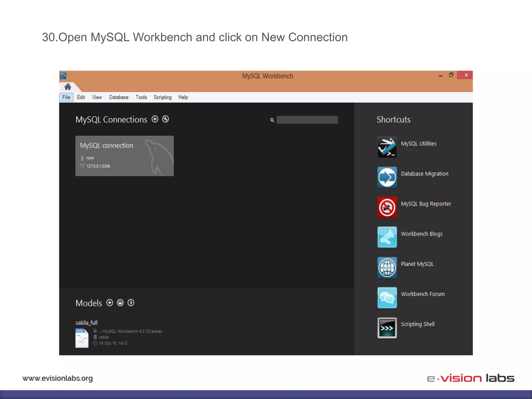Launch the MySQL Utilities shortcut icon
Image resolution: width=532 pixels, height=399 pixels.
tap(387, 147)
